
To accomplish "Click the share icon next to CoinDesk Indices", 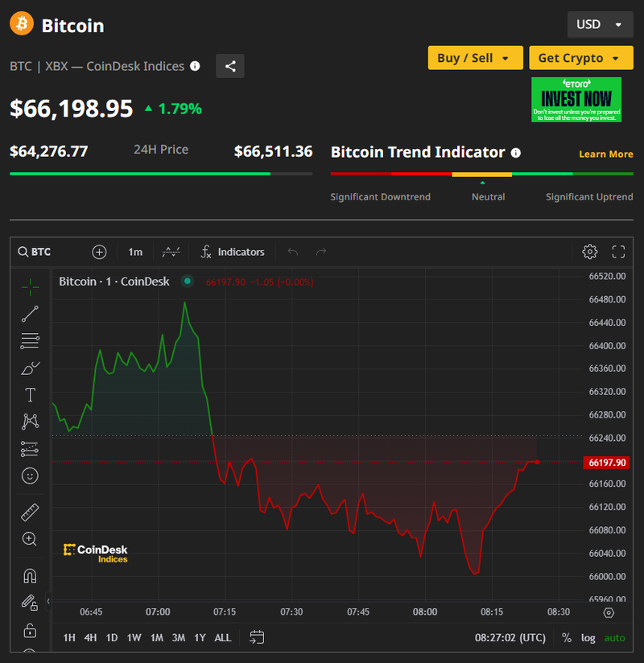I will pos(230,66).
